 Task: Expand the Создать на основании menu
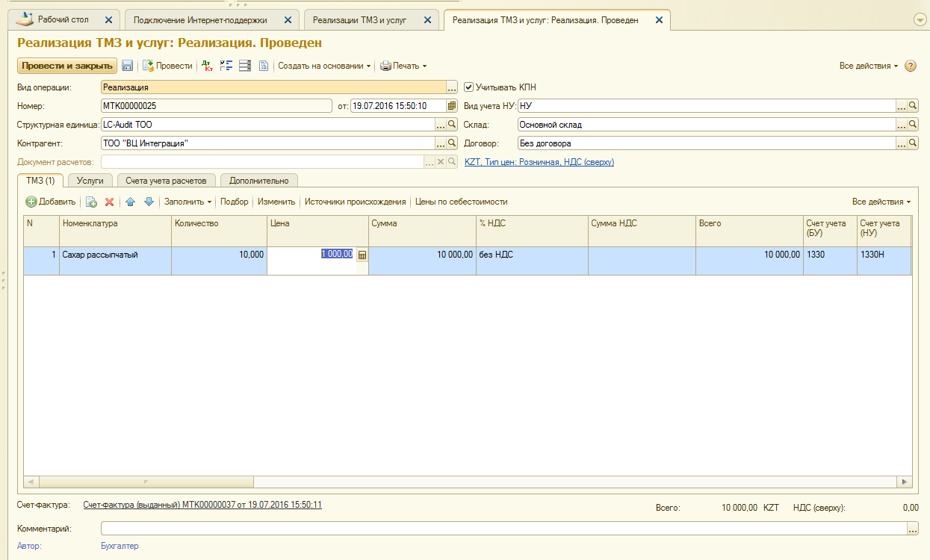pyautogui.click(x=325, y=66)
